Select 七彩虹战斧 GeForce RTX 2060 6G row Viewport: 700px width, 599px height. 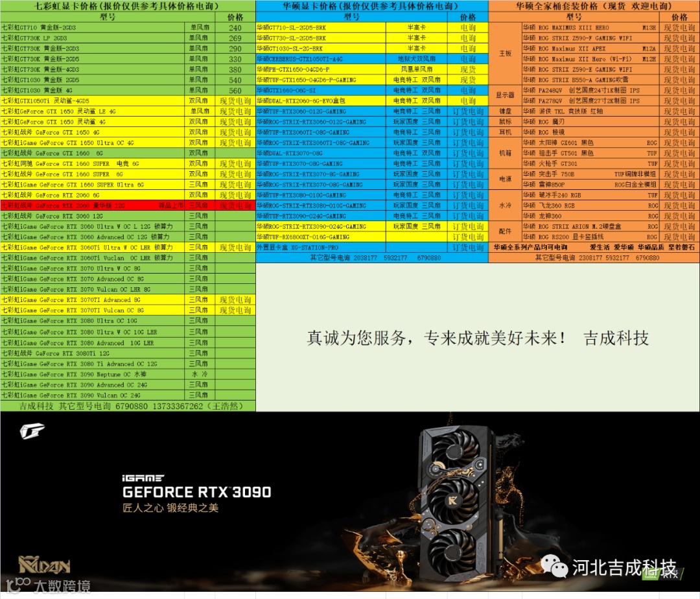click(x=128, y=195)
